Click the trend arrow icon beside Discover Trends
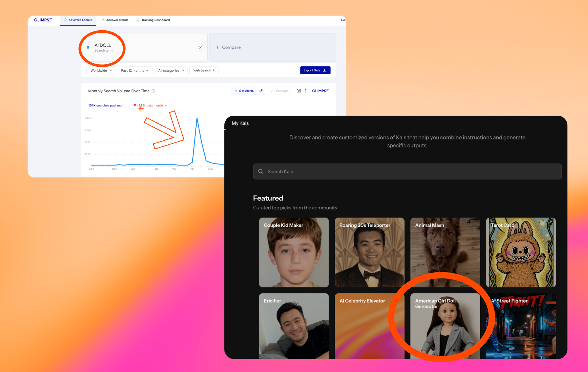 [x=102, y=20]
